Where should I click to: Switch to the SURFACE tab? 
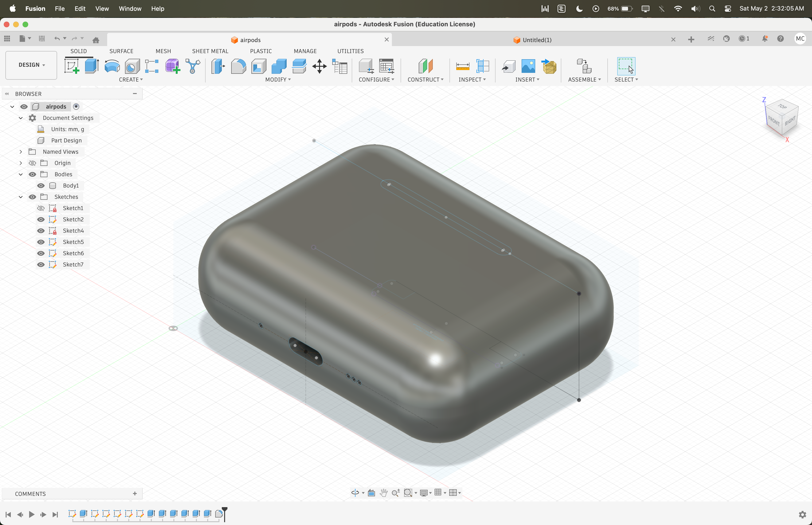point(121,51)
